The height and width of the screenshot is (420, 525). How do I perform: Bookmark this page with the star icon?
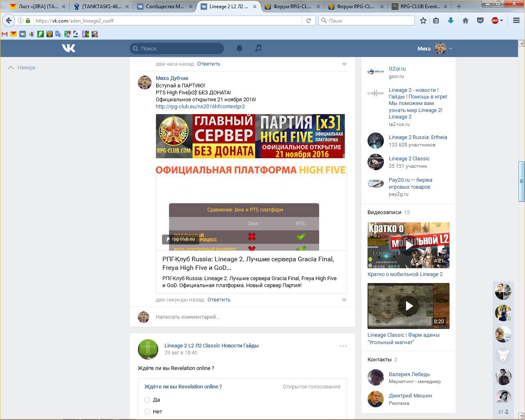(423, 21)
